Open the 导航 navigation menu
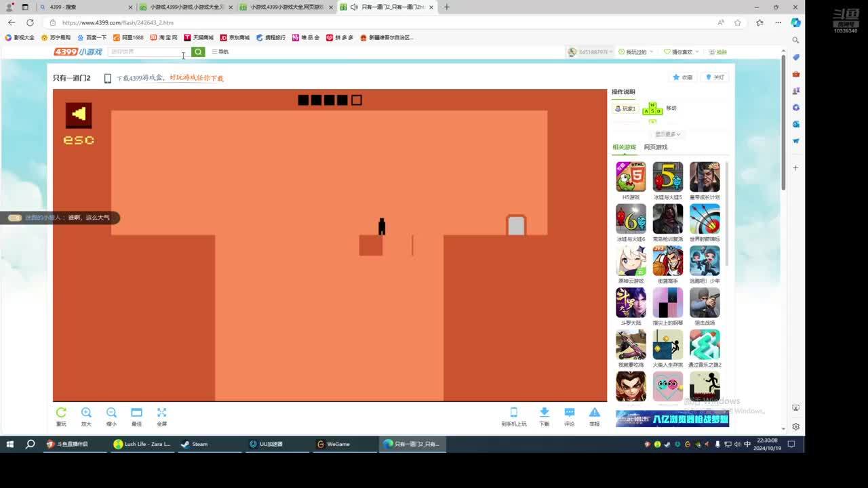Viewport: 868px width, 488px height. pos(220,52)
